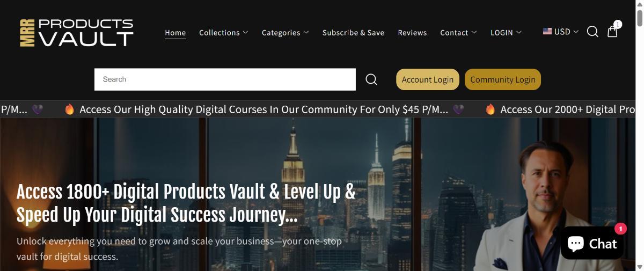Open the LOGIN dropdown
Screen dimensions: 644x271
point(506,33)
